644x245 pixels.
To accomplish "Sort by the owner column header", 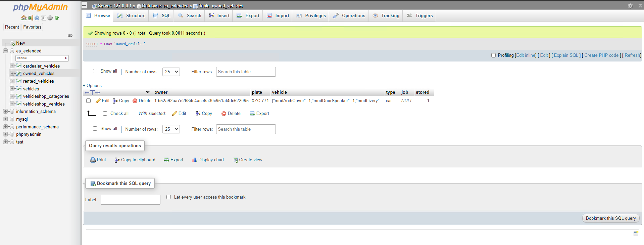I will 161,92.
